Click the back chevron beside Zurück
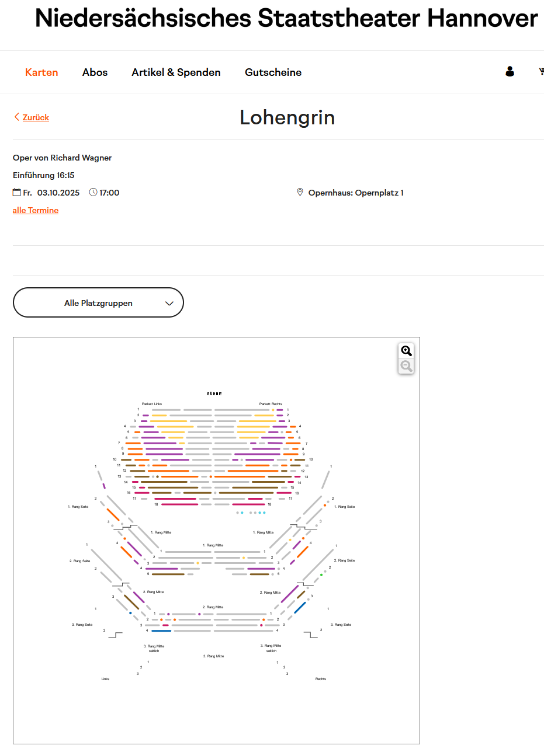 point(17,117)
